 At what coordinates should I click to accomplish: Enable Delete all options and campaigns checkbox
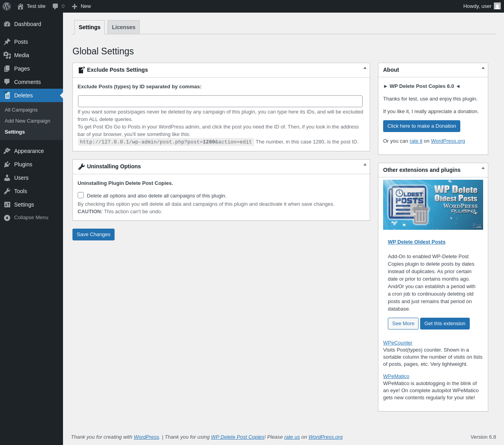click(81, 195)
